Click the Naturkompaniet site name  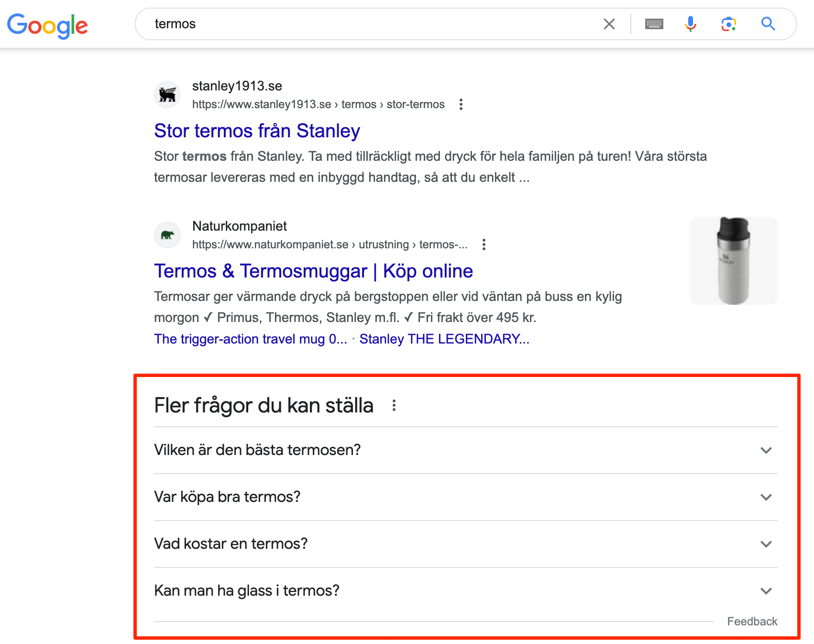tap(239, 226)
